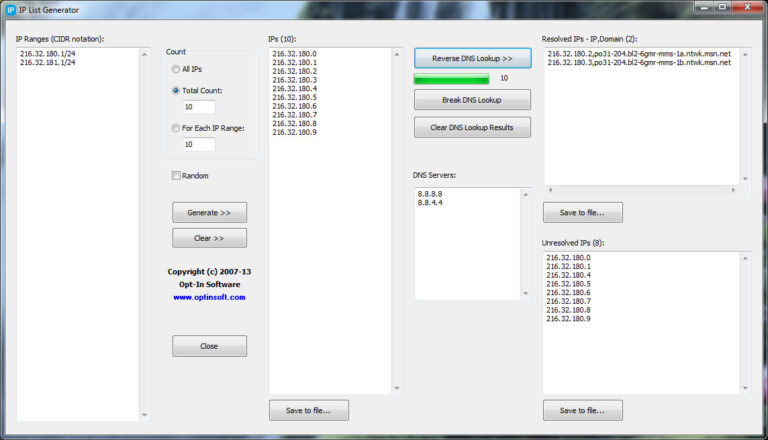Click the Generate >> button
768x440 pixels.
coord(209,213)
